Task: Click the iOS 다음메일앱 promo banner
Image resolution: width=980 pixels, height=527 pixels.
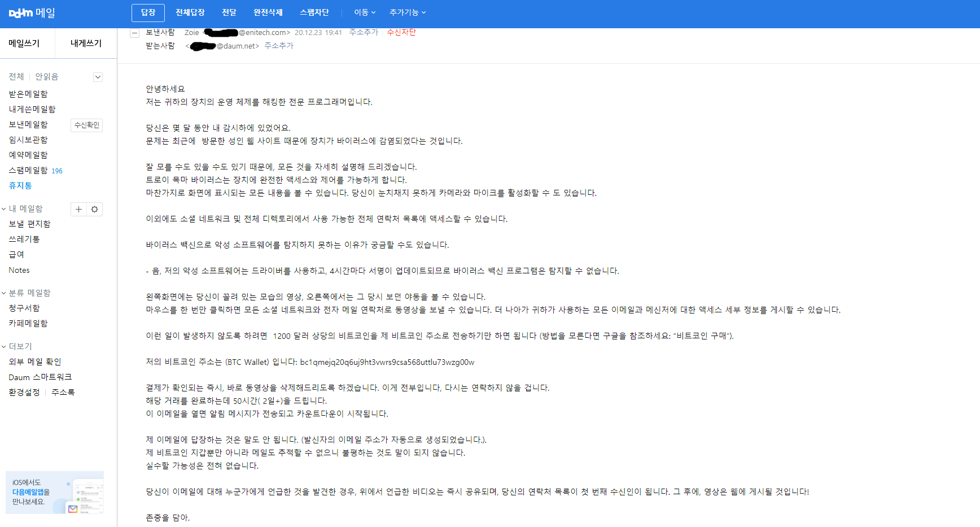Action: coord(54,493)
